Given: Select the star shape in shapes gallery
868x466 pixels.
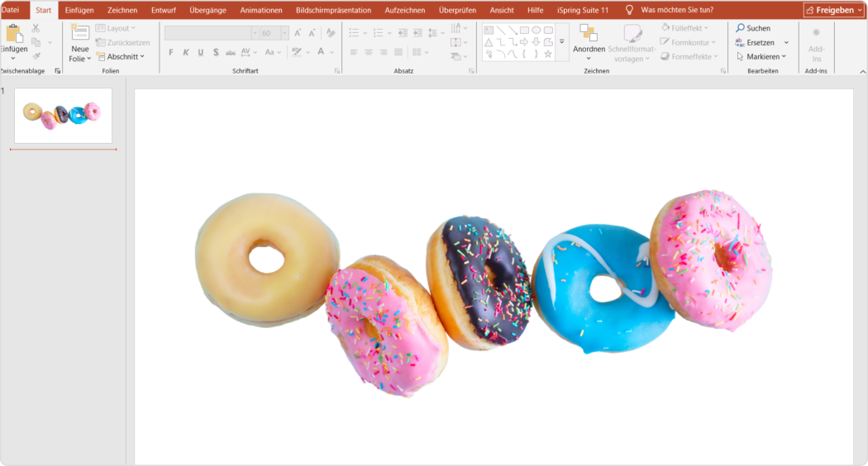Looking at the screenshot, I should coord(548,54).
